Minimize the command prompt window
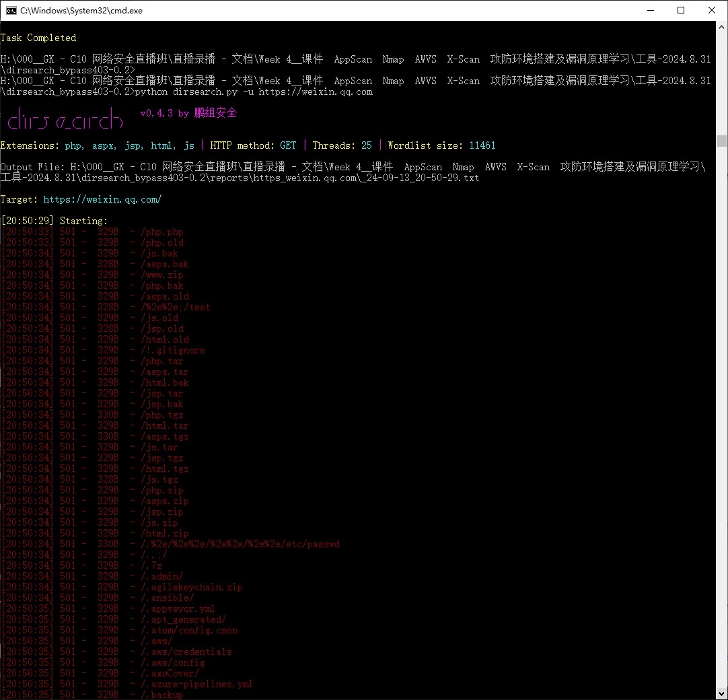This screenshot has height=700, width=728. (x=650, y=10)
